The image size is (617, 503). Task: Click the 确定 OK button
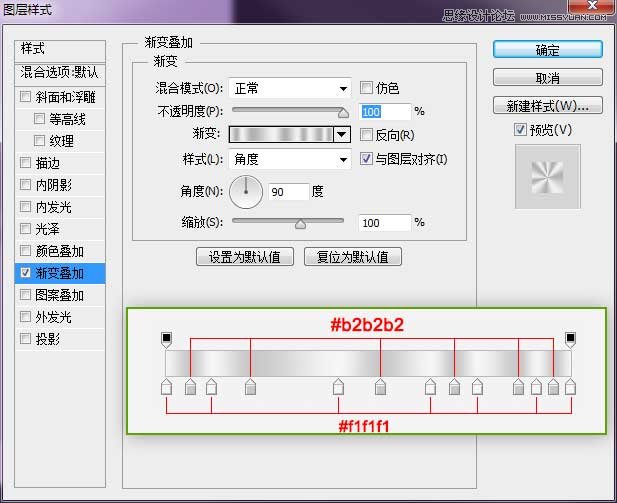pyautogui.click(x=547, y=50)
